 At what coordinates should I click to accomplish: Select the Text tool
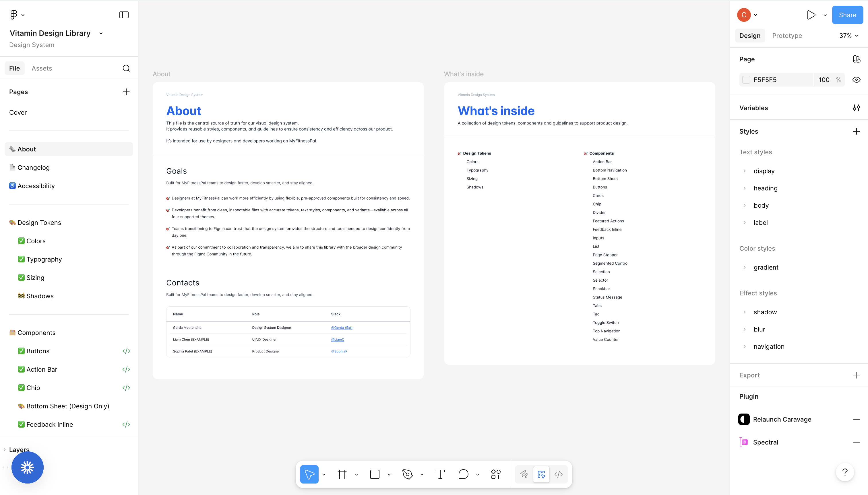(440, 474)
